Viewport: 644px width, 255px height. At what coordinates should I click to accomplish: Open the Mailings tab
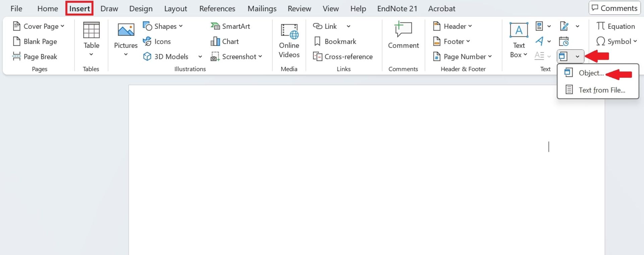pos(262,9)
